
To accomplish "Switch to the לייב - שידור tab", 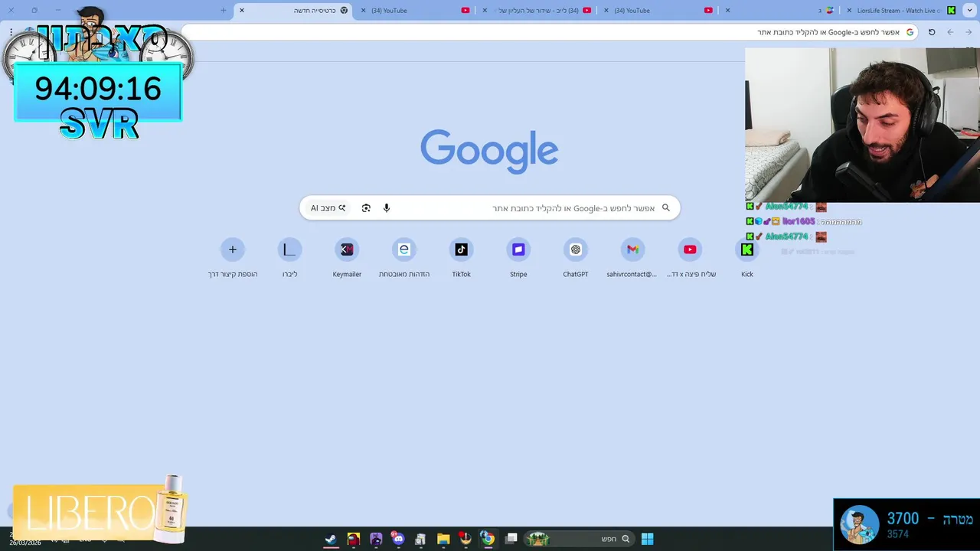I will click(x=537, y=11).
